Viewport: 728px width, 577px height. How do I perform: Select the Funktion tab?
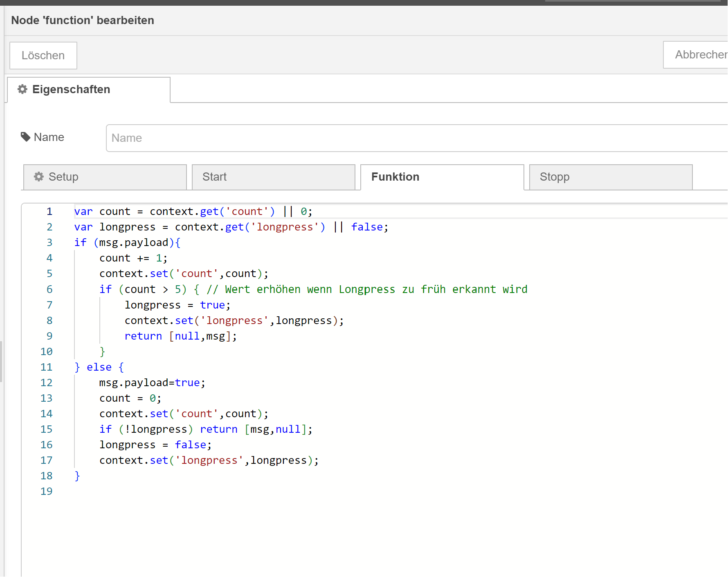442,177
